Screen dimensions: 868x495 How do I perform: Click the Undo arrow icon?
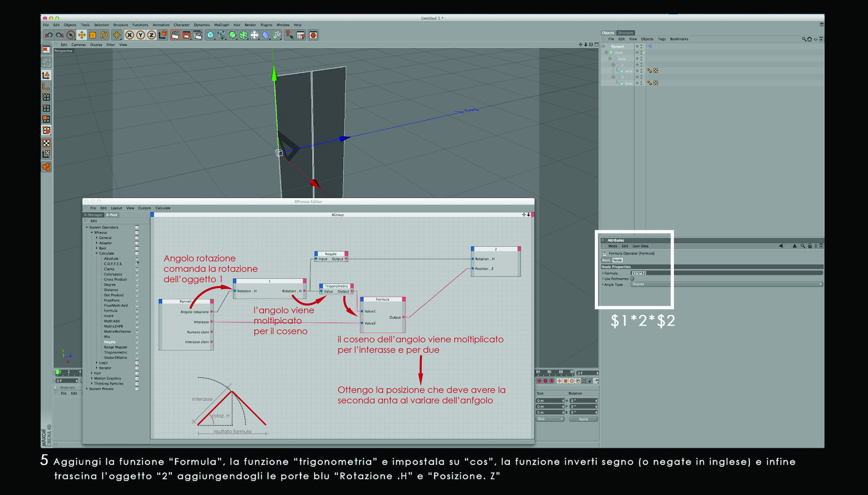(49, 35)
